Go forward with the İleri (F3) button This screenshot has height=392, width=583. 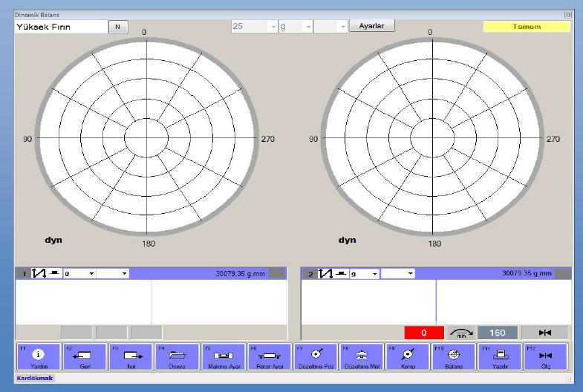(x=131, y=356)
